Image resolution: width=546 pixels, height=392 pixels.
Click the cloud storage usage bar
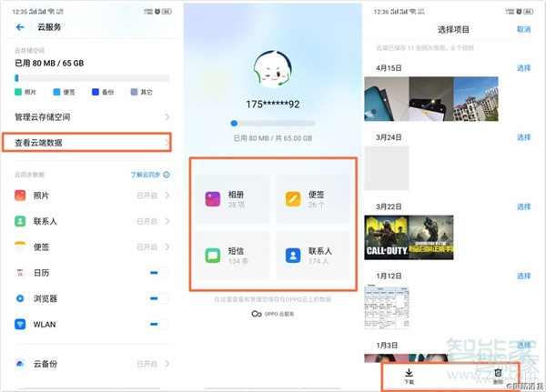91,78
